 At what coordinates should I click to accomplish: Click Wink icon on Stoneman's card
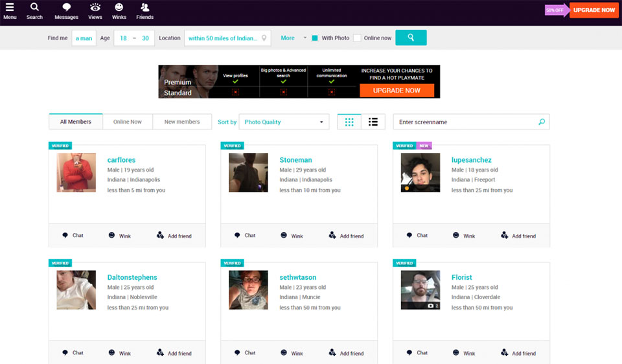coord(285,236)
